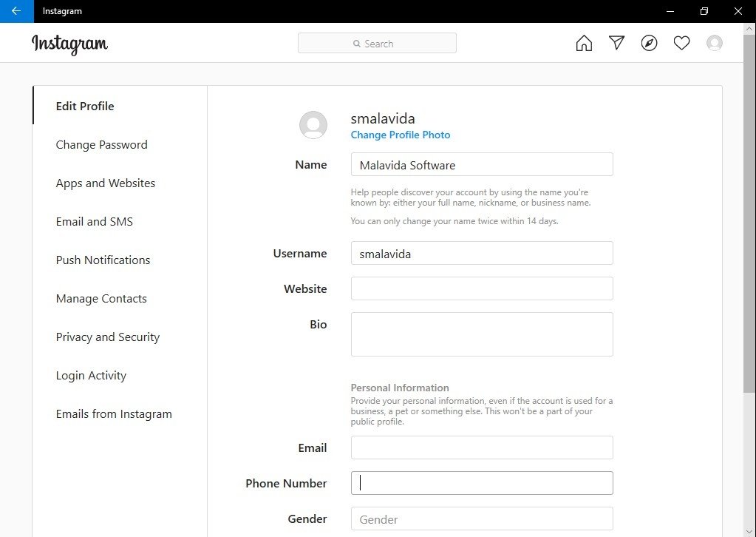Click the Username input field

[x=482, y=253]
